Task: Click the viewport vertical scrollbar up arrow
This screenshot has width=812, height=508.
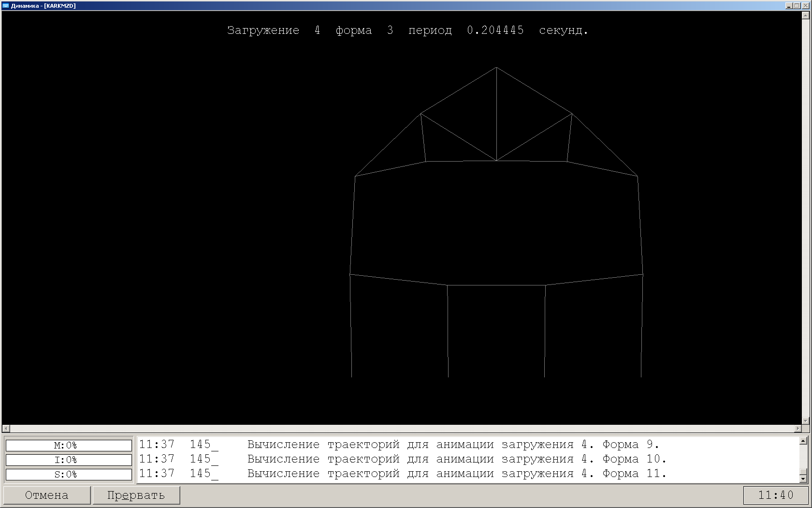Action: point(805,15)
